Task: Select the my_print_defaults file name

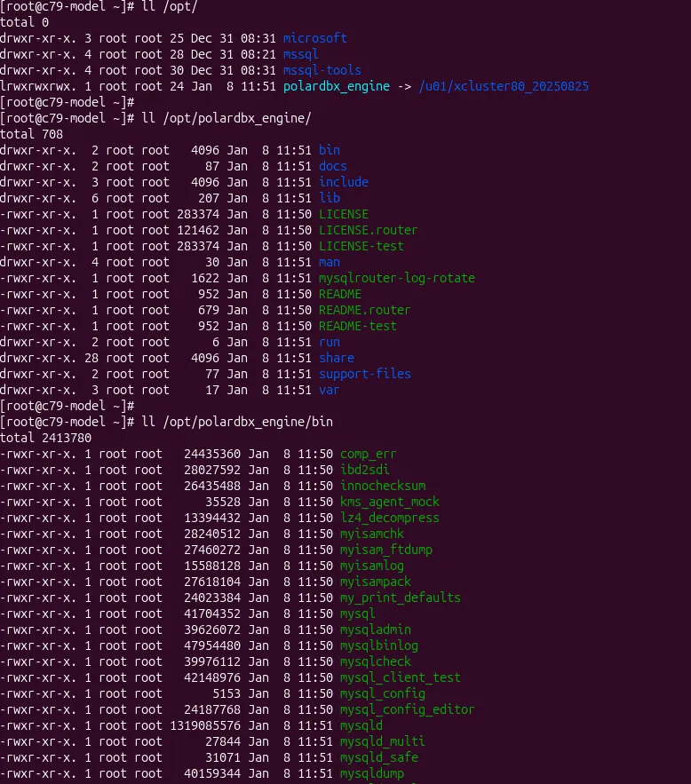Action: pos(400,598)
